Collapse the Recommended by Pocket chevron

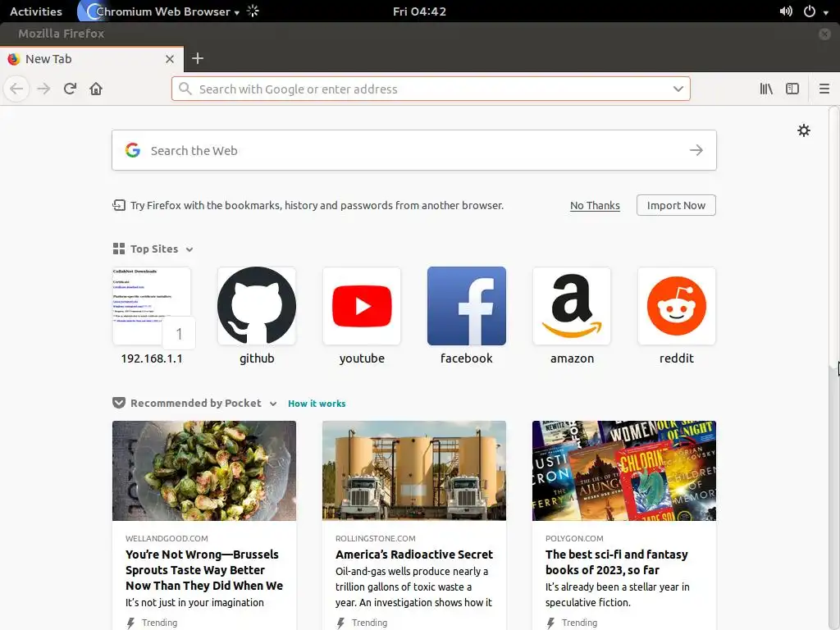(x=272, y=404)
